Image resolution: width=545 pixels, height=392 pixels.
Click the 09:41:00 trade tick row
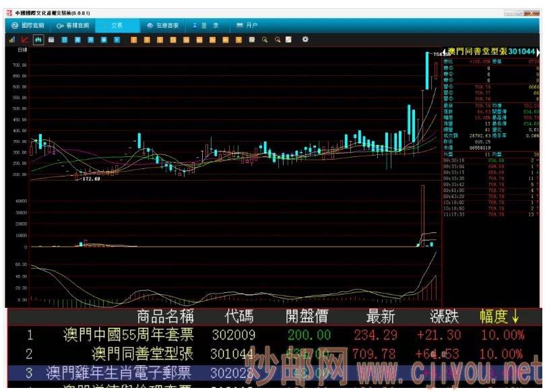[491, 191]
